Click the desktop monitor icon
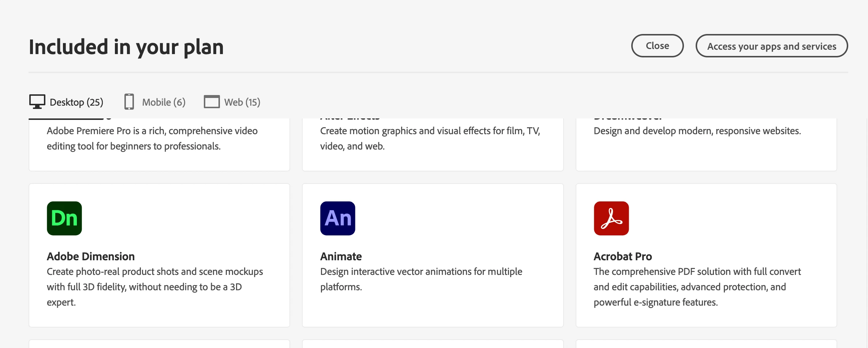The image size is (868, 348). pos(37,102)
